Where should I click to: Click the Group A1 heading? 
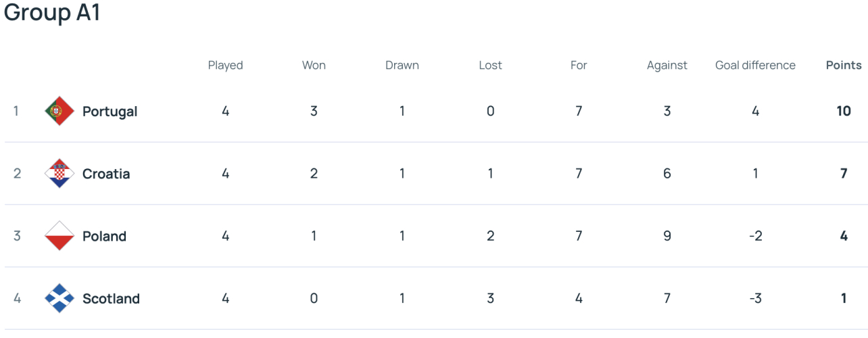[x=52, y=12]
